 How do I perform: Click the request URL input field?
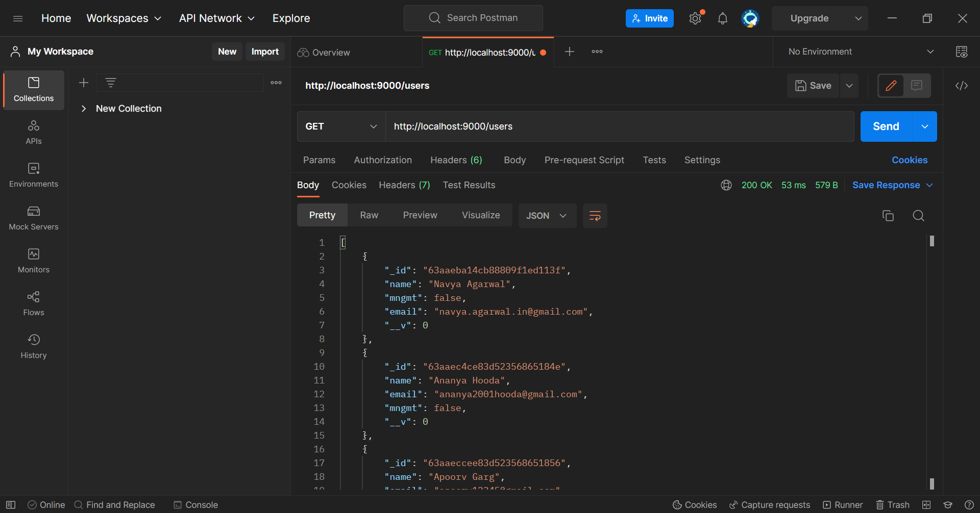620,126
